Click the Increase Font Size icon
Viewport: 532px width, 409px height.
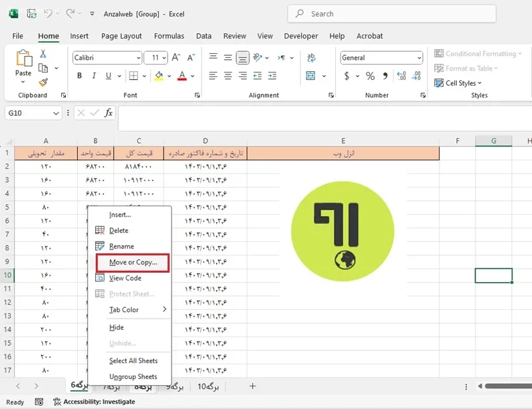pos(176,57)
